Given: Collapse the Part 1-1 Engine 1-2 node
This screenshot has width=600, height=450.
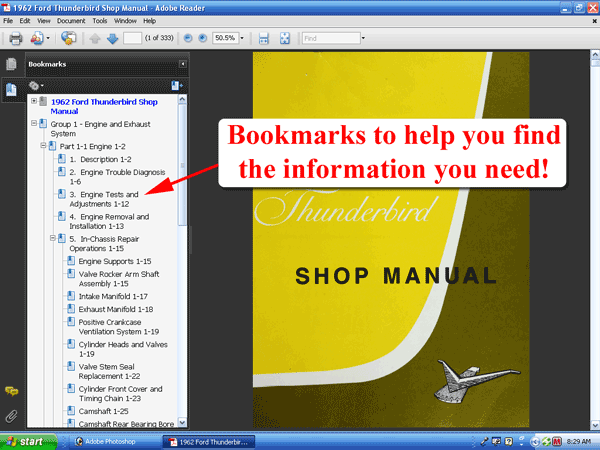Looking at the screenshot, I should click(43, 145).
